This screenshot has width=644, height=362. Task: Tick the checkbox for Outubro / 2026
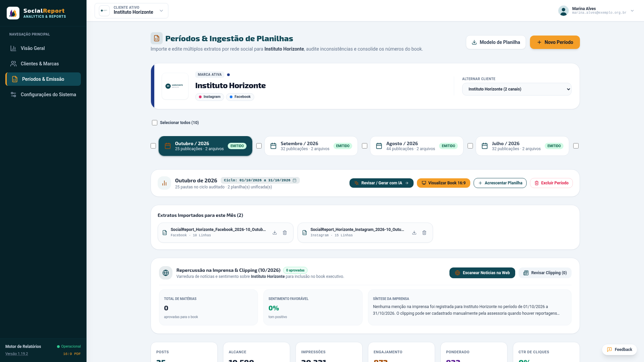coord(153,146)
